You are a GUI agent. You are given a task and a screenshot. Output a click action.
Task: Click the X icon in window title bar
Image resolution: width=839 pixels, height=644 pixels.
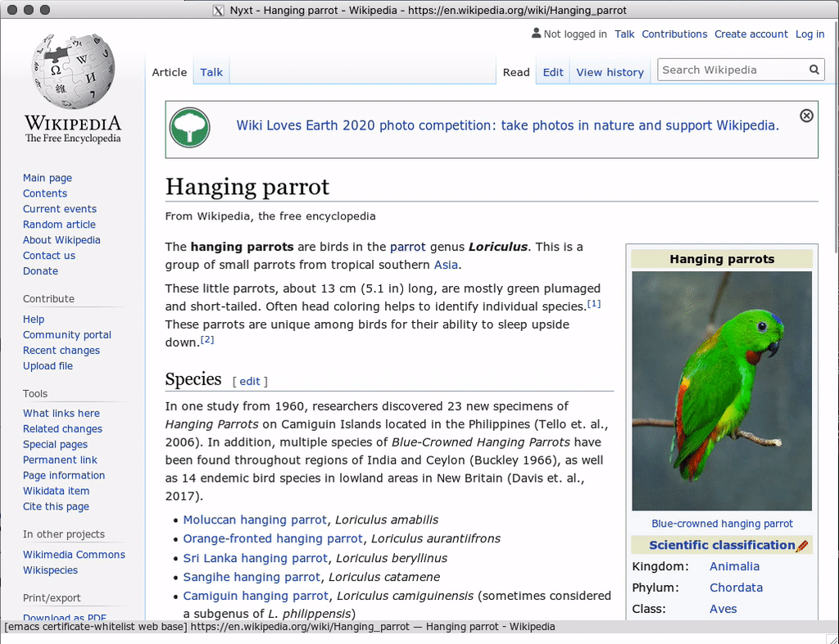[x=218, y=10]
